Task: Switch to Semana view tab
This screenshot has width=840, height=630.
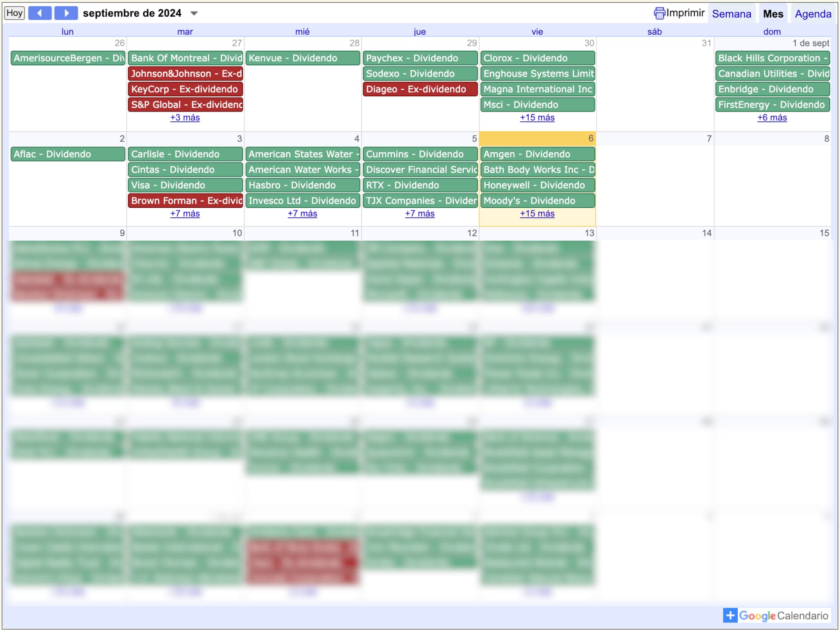Action: coord(731,14)
